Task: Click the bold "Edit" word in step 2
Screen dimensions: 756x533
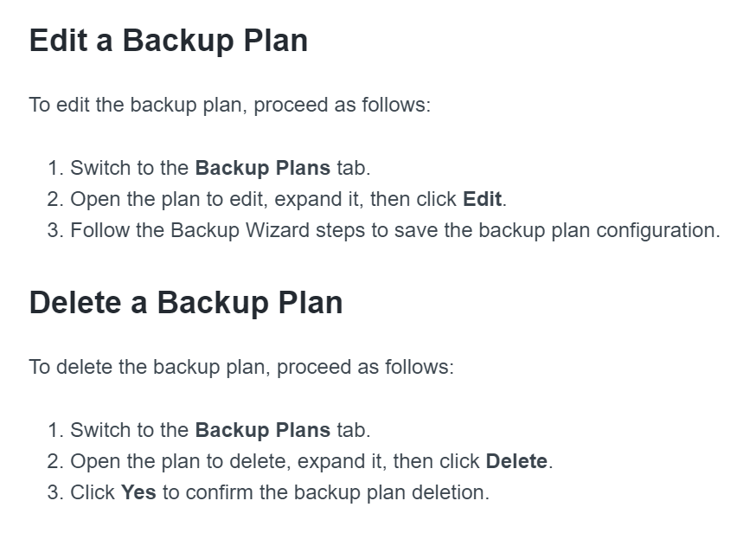Action: tap(482, 199)
